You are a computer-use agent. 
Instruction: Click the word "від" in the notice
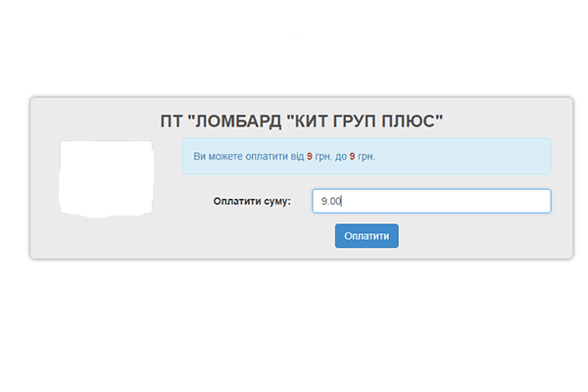tap(295, 157)
